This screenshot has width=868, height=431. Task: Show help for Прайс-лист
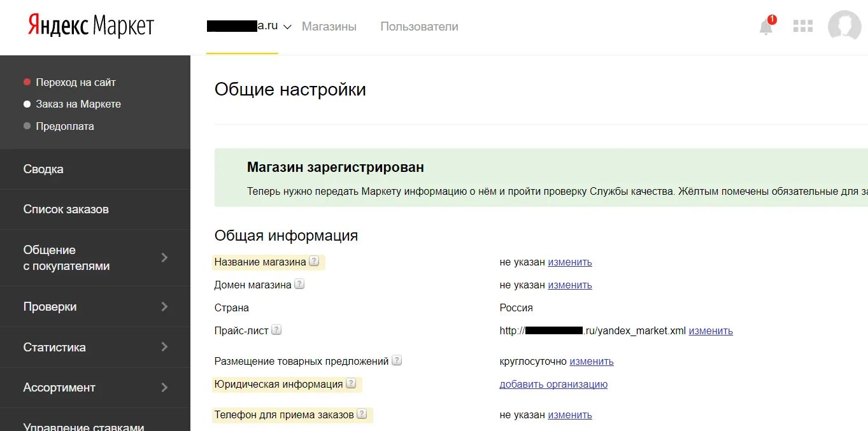click(276, 330)
